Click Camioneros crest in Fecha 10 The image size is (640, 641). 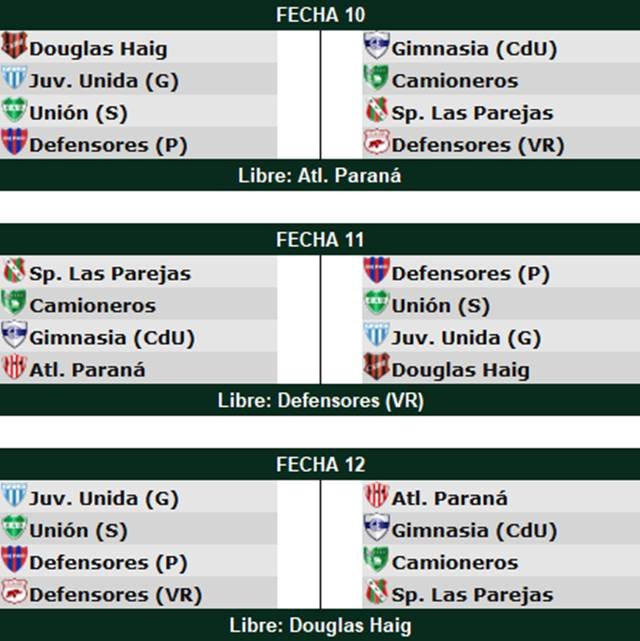pyautogui.click(x=376, y=79)
